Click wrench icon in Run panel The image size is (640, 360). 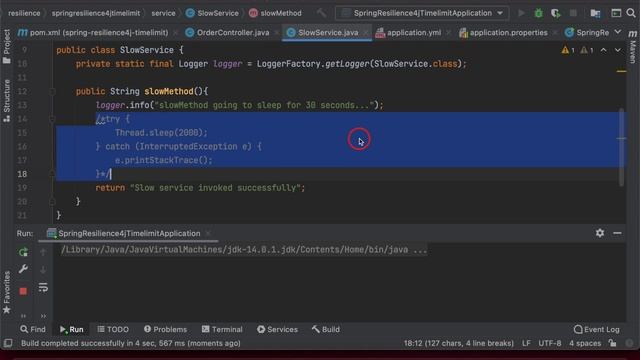click(23, 269)
